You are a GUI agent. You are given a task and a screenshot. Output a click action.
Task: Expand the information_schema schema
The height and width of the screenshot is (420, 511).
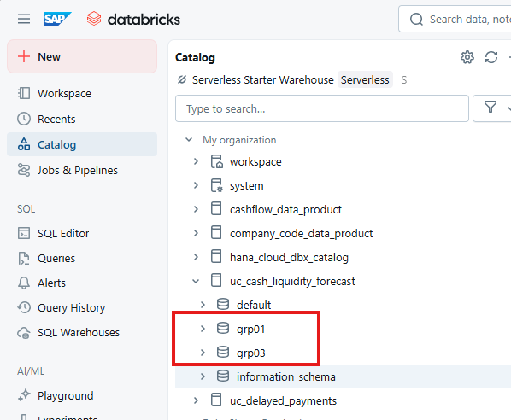point(203,376)
